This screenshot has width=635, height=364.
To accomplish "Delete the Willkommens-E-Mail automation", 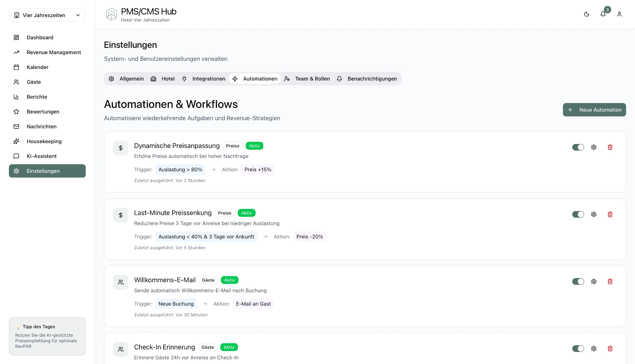I will pyautogui.click(x=610, y=282).
